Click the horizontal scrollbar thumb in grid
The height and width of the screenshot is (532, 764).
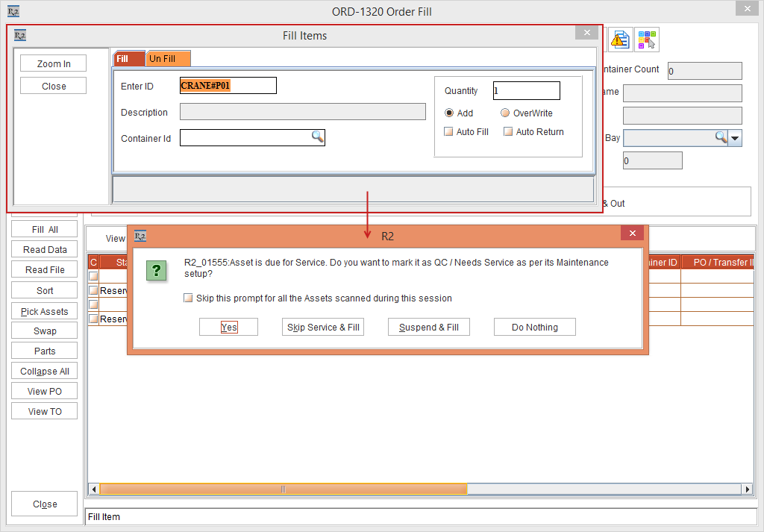(283, 489)
